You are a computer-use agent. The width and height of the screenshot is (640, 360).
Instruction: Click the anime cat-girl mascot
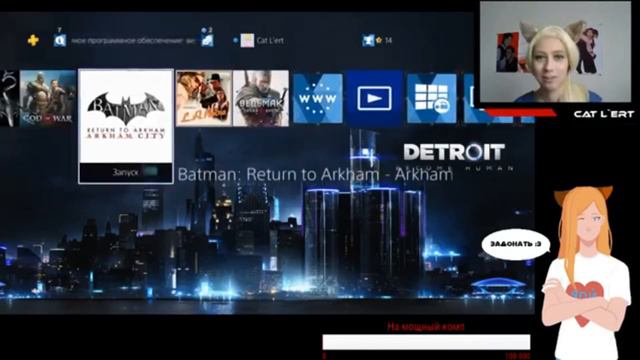tap(586, 273)
